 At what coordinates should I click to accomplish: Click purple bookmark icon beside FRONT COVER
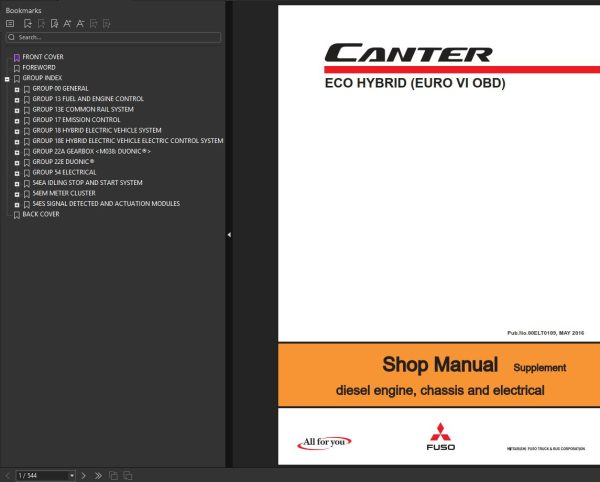[x=16, y=58]
